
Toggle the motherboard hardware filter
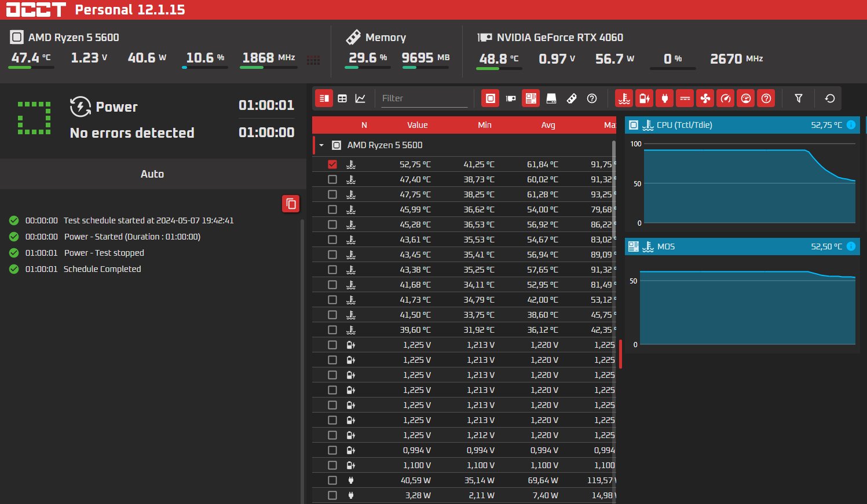(531, 98)
